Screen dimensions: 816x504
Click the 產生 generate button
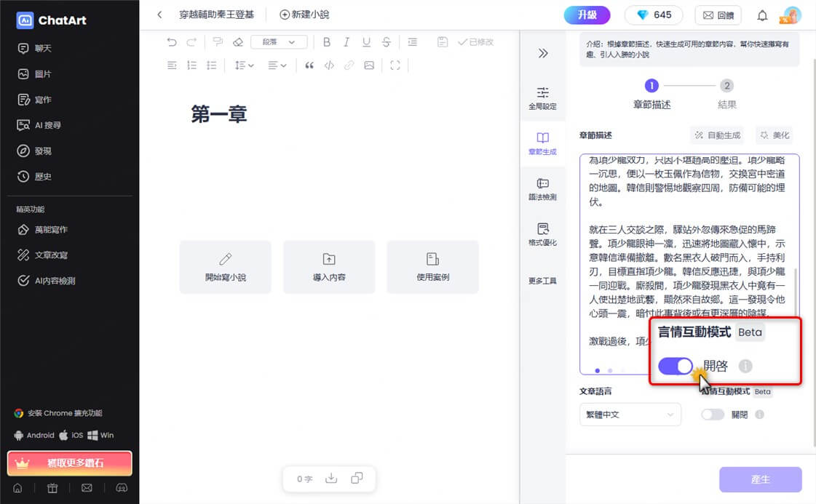(761, 479)
